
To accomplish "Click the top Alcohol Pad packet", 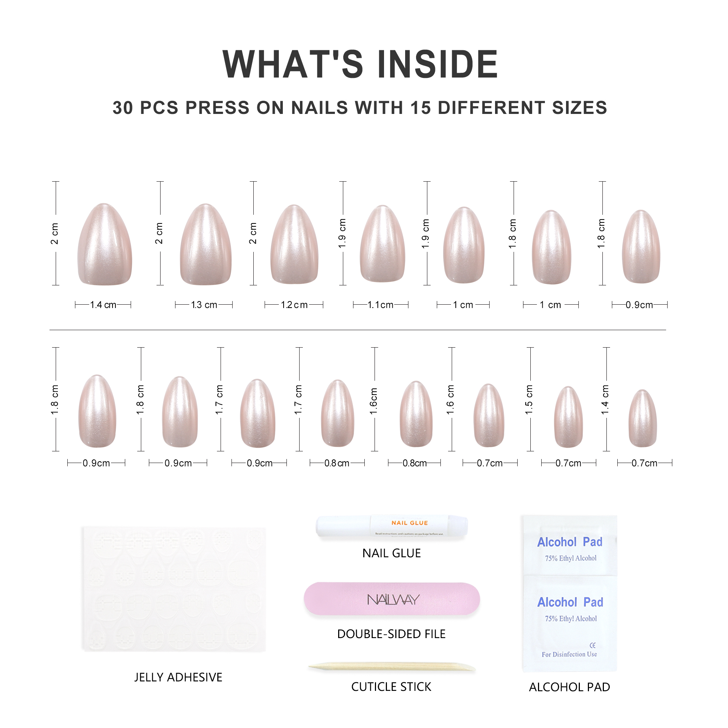I will [x=570, y=547].
